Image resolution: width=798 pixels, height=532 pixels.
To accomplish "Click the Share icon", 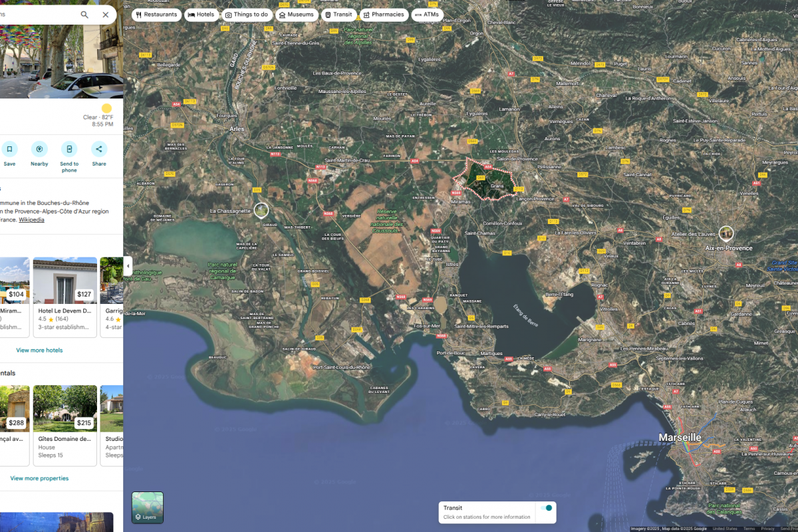I will 99,149.
